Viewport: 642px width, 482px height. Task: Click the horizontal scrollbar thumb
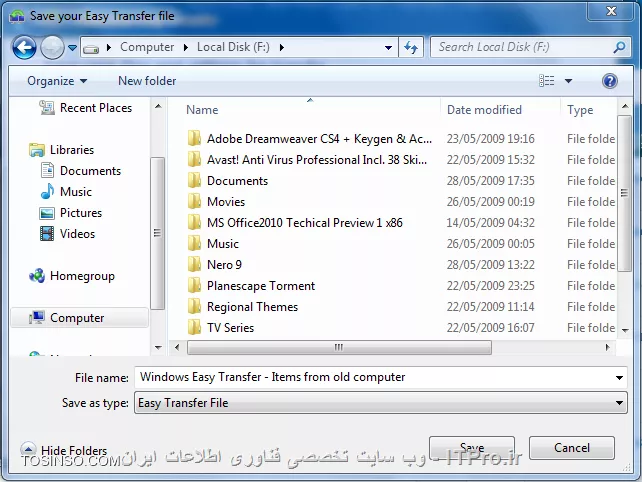coord(339,348)
